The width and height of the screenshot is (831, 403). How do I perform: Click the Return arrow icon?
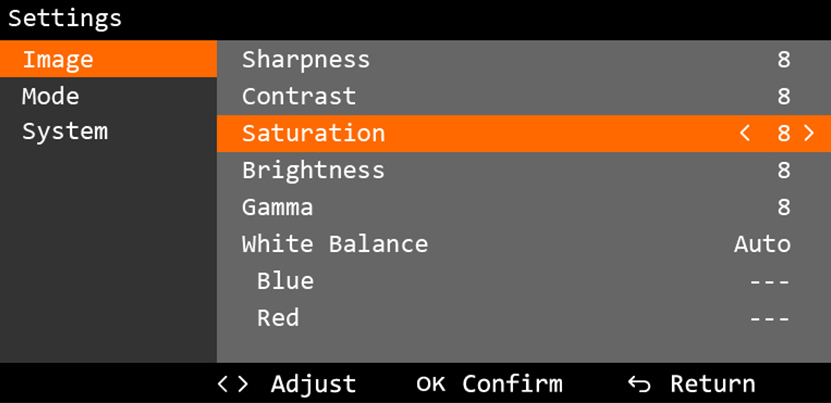(639, 384)
